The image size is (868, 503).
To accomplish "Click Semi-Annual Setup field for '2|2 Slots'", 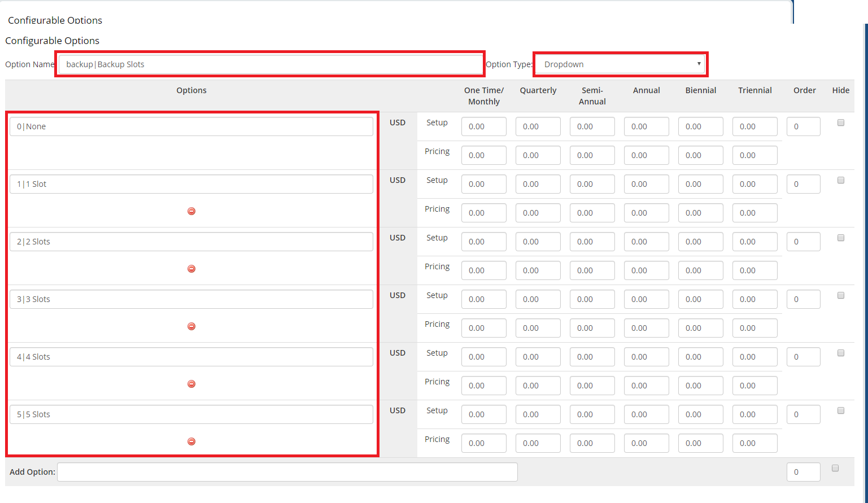I will tap(592, 242).
